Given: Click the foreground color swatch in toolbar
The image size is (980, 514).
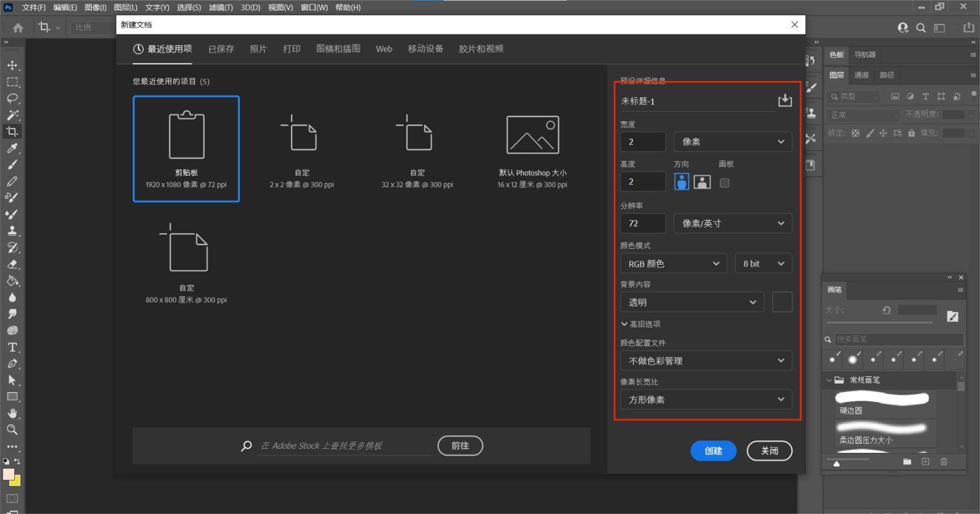Looking at the screenshot, I should click(8, 474).
